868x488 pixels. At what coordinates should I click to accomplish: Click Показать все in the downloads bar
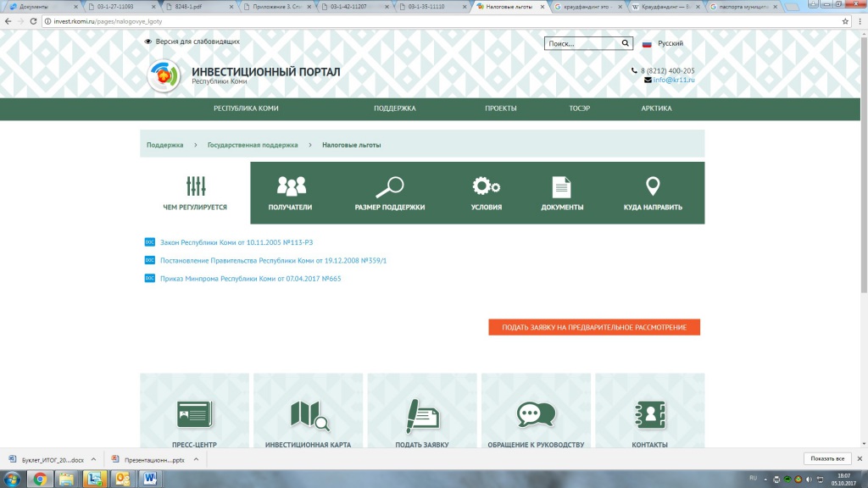tap(827, 458)
